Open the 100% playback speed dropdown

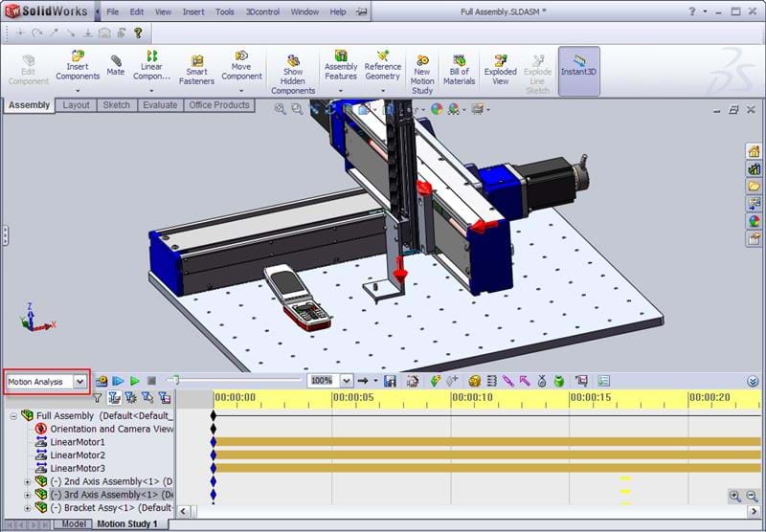click(x=347, y=381)
